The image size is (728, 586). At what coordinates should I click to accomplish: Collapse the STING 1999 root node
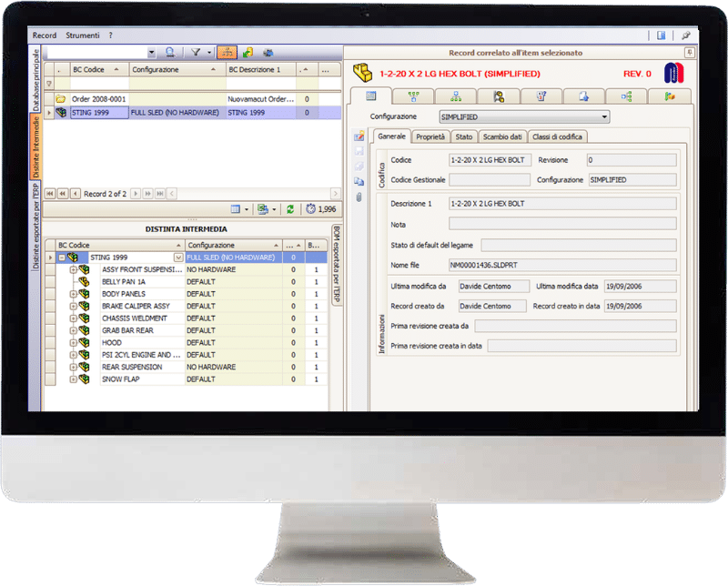point(62,258)
